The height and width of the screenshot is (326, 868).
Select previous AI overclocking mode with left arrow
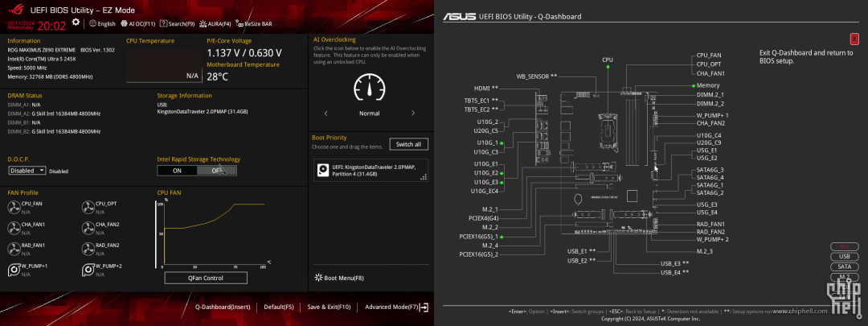pos(326,113)
